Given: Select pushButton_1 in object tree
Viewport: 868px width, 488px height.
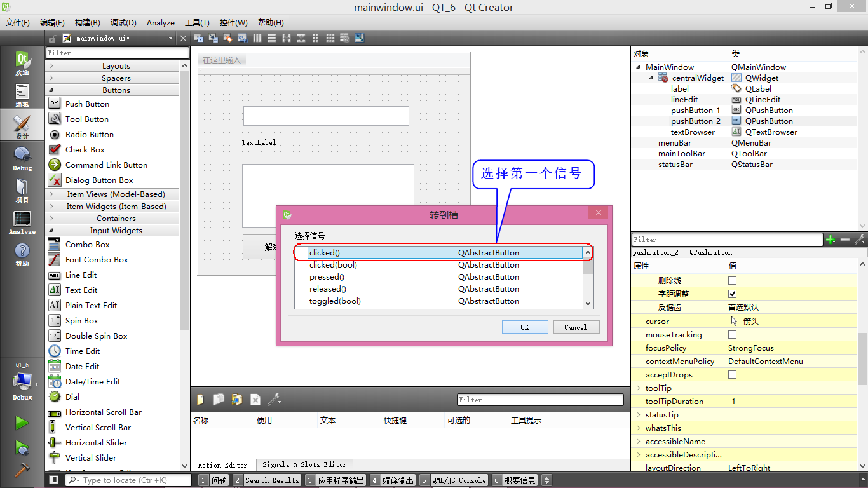Looking at the screenshot, I should tap(696, 111).
